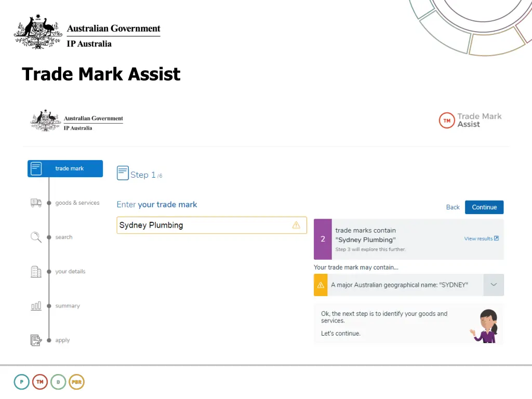
Task: Click the purple 2 matching trade marks badge
Action: (x=323, y=239)
